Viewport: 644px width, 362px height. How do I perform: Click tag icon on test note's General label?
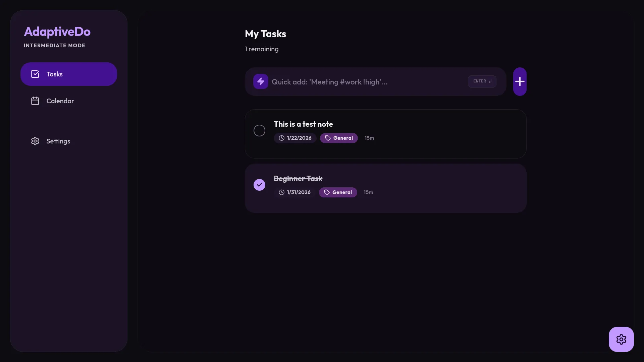[328, 138]
